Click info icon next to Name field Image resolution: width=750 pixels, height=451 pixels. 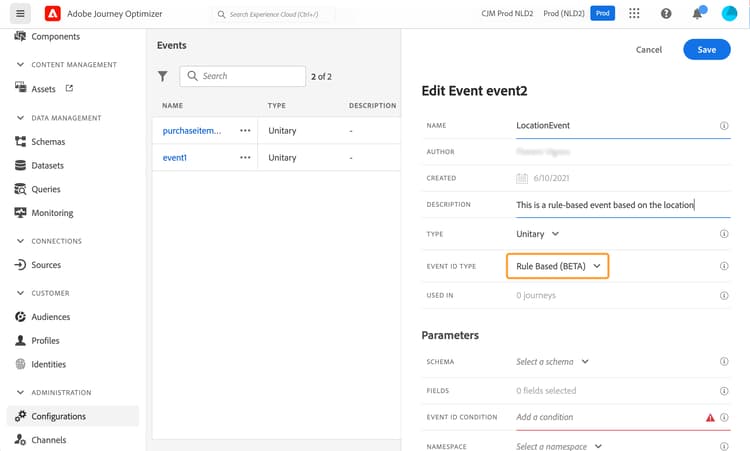coord(723,126)
